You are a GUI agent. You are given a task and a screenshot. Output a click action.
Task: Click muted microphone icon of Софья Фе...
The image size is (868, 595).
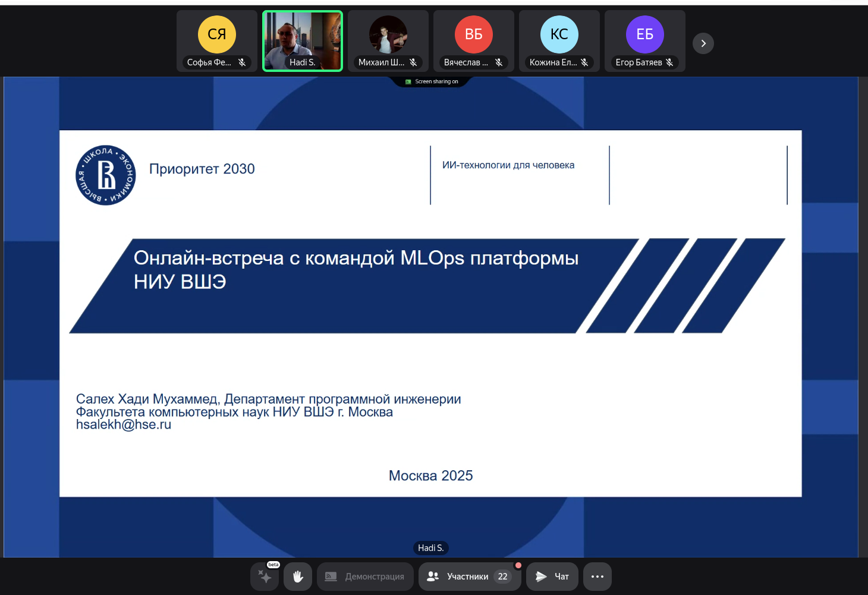(x=242, y=62)
